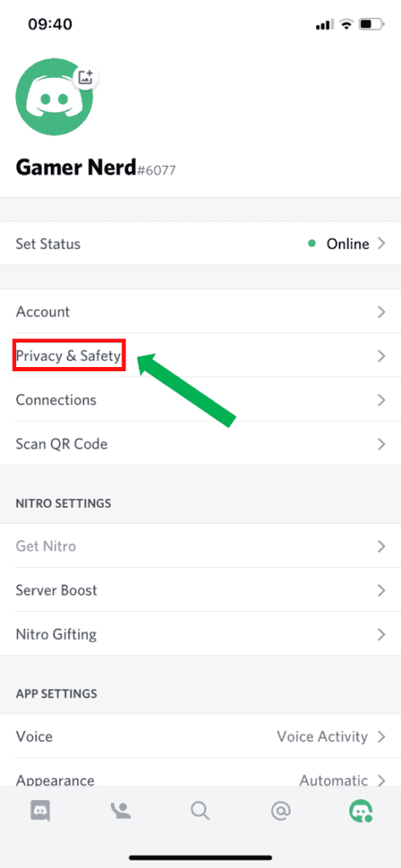Open the Scan QR Code option
401x868 pixels.
coord(200,443)
